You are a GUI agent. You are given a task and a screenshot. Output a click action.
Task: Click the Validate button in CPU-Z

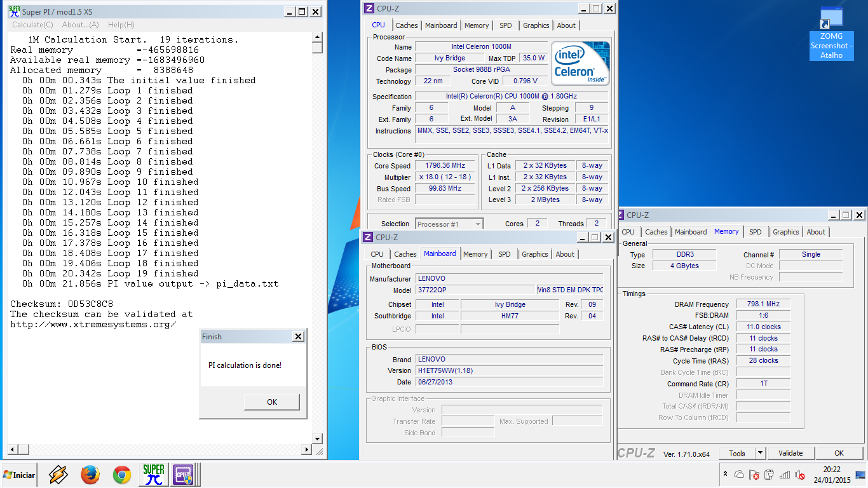coord(790,453)
